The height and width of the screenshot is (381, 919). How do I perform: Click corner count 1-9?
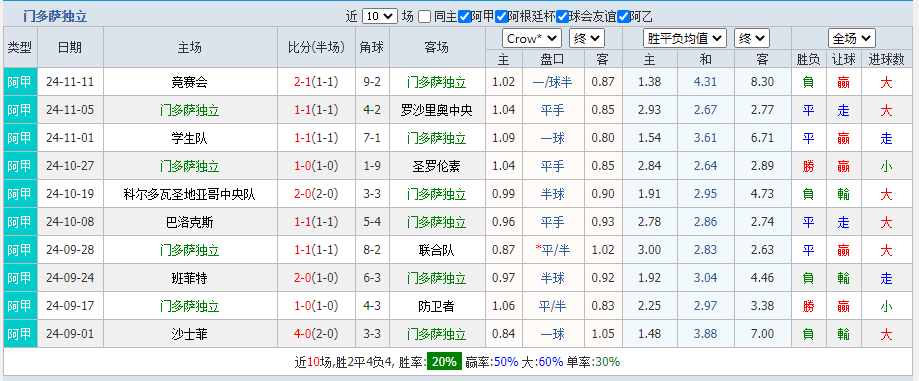(x=372, y=166)
